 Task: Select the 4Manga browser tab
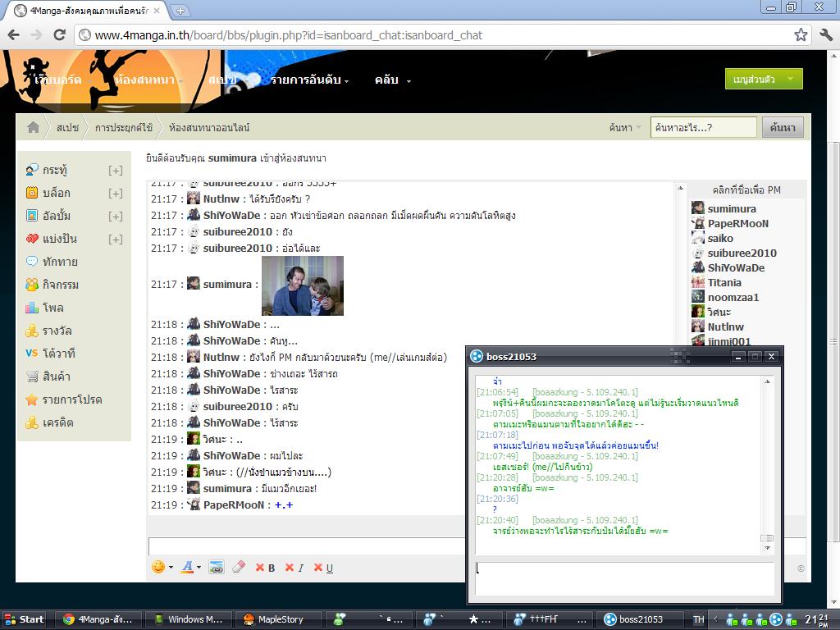coord(89,10)
